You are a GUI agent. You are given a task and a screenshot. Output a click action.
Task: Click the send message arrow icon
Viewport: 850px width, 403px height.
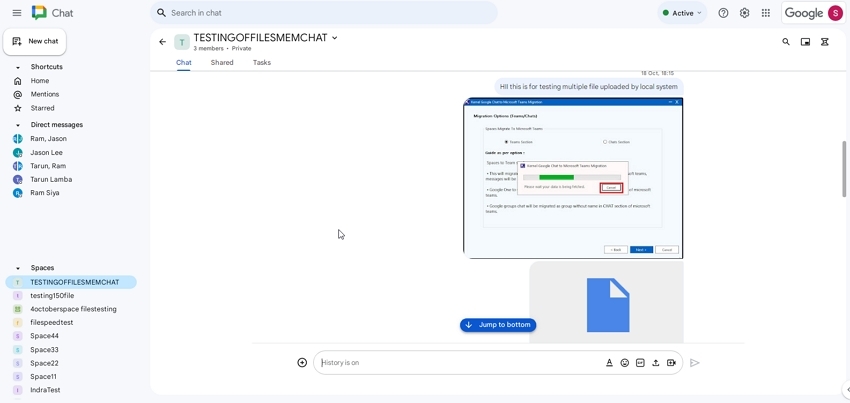(x=694, y=363)
